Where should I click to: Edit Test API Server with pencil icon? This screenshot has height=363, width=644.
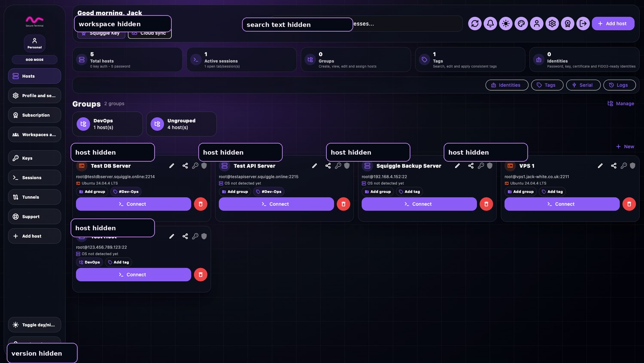pos(315,166)
